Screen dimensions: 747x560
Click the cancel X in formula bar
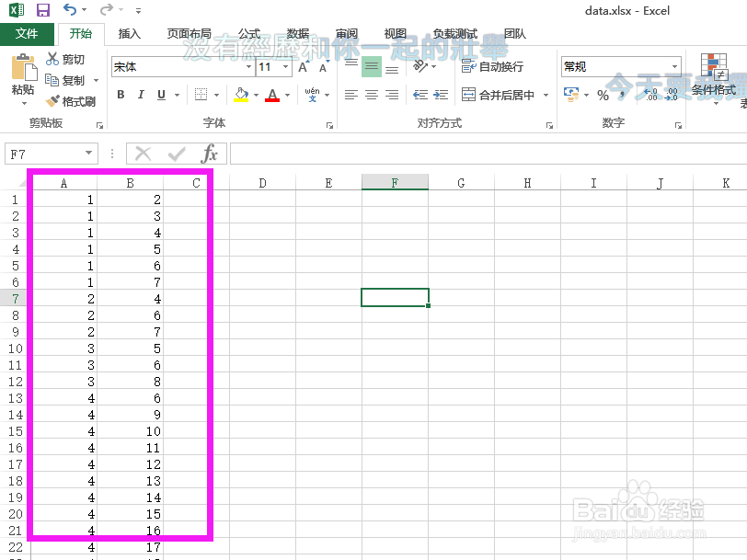coord(143,154)
